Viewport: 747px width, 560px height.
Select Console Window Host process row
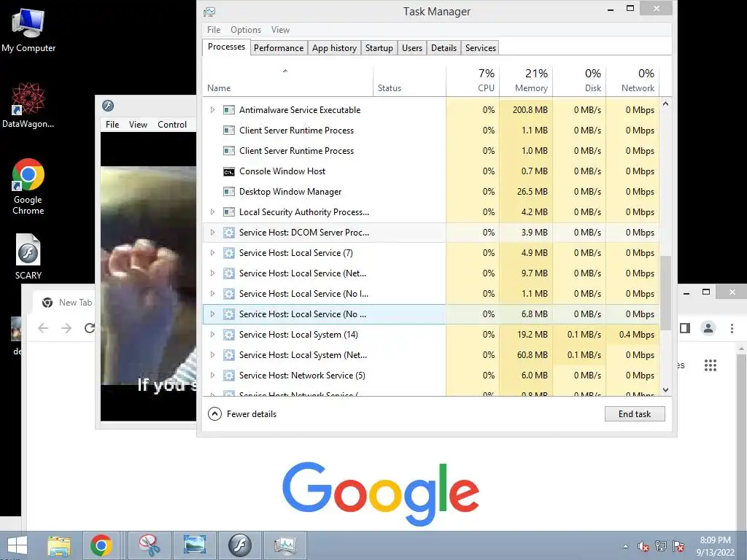tap(431, 171)
